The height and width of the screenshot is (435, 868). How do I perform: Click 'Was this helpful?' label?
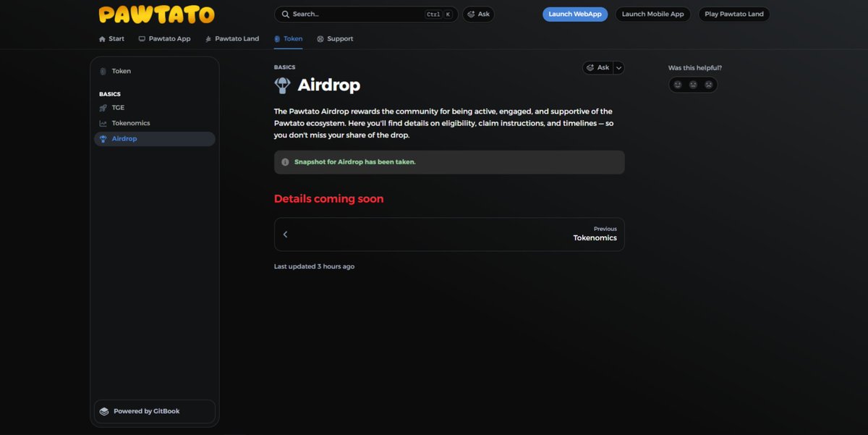[695, 68]
